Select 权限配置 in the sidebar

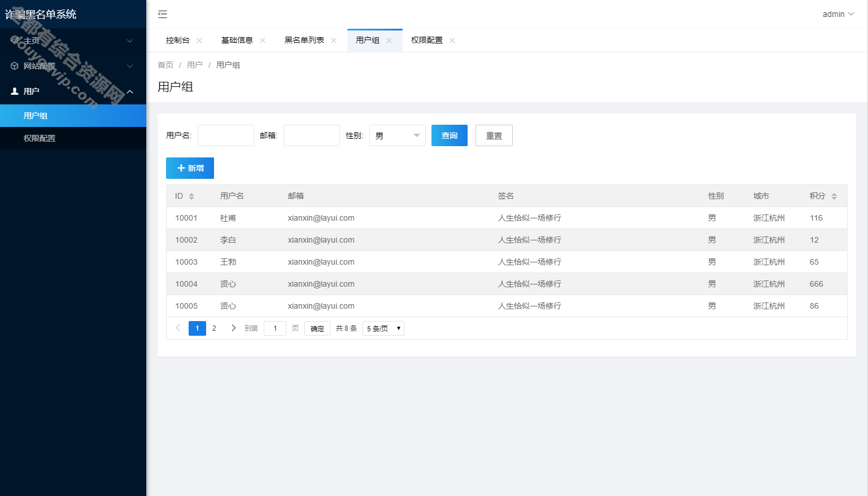73,138
